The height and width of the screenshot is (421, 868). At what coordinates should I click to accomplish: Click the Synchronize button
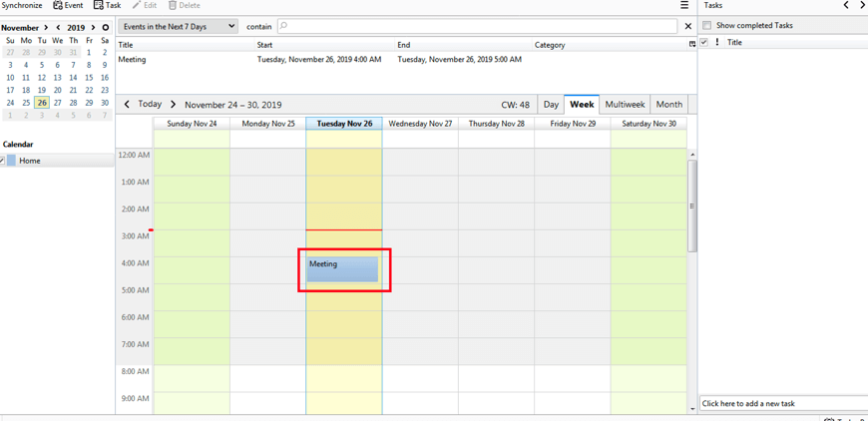21,6
